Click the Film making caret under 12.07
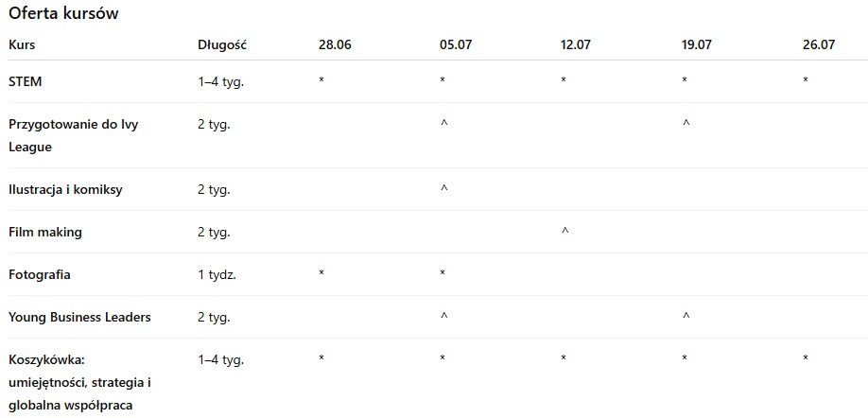 click(x=564, y=232)
